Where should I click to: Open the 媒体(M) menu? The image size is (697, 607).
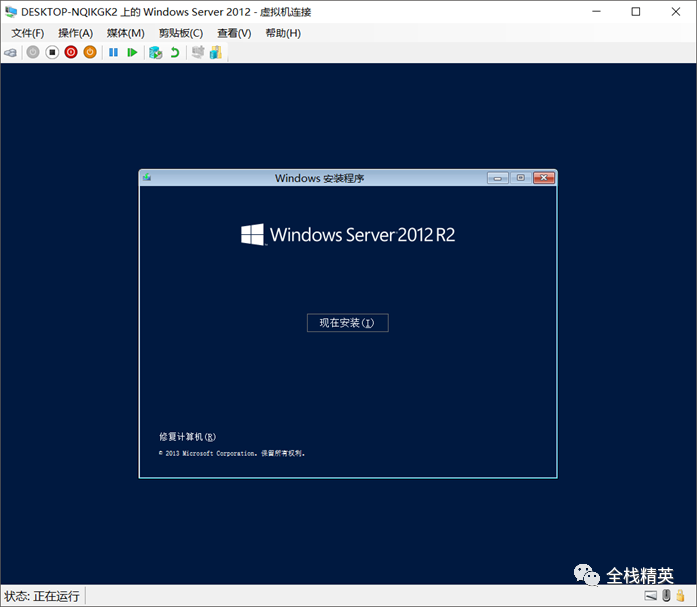[125, 33]
